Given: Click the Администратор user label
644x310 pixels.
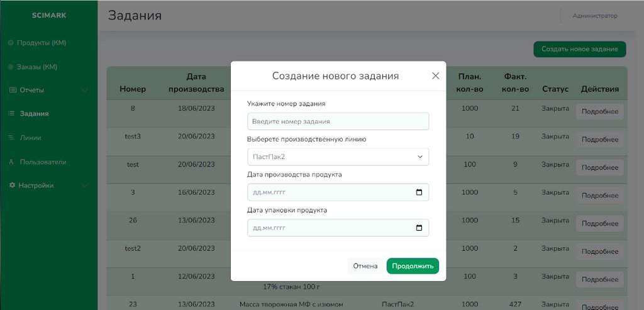Looking at the screenshot, I should coord(595,16).
